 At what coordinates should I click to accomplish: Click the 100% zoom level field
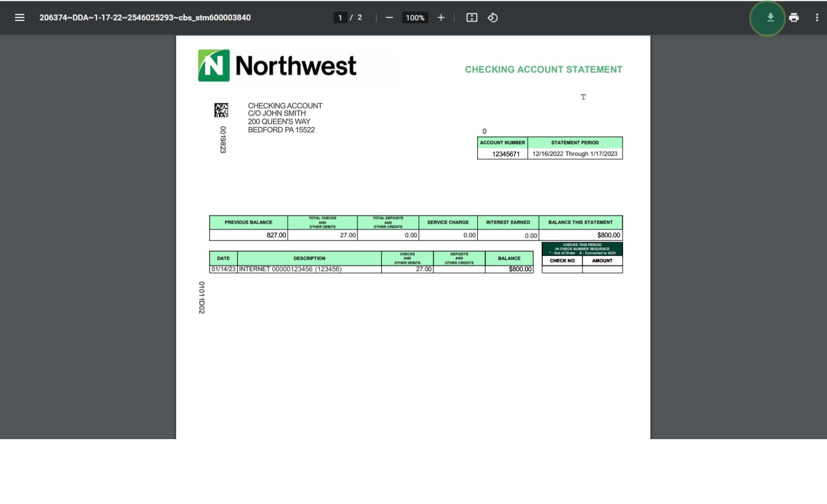[415, 17]
